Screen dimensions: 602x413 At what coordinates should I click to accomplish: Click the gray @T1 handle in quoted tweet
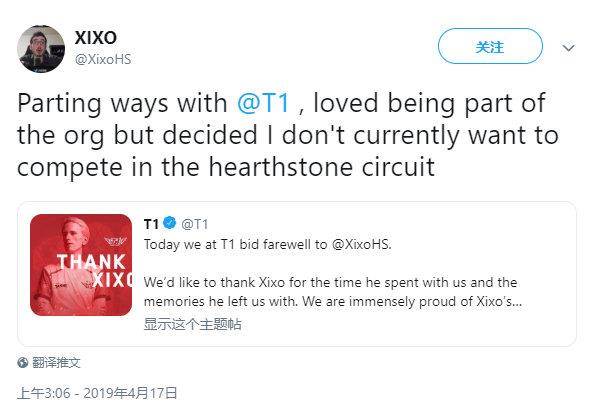[194, 223]
